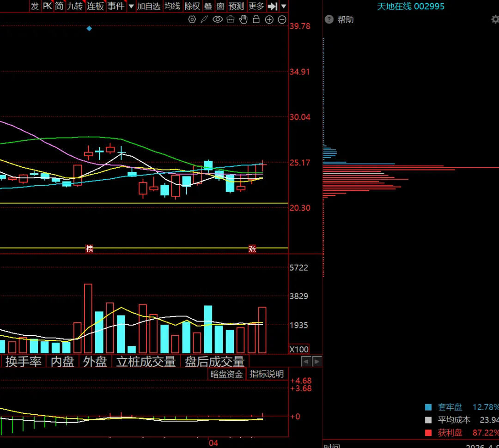Click the 平均成本 legend text
499x448 pixels.
pyautogui.click(x=454, y=420)
